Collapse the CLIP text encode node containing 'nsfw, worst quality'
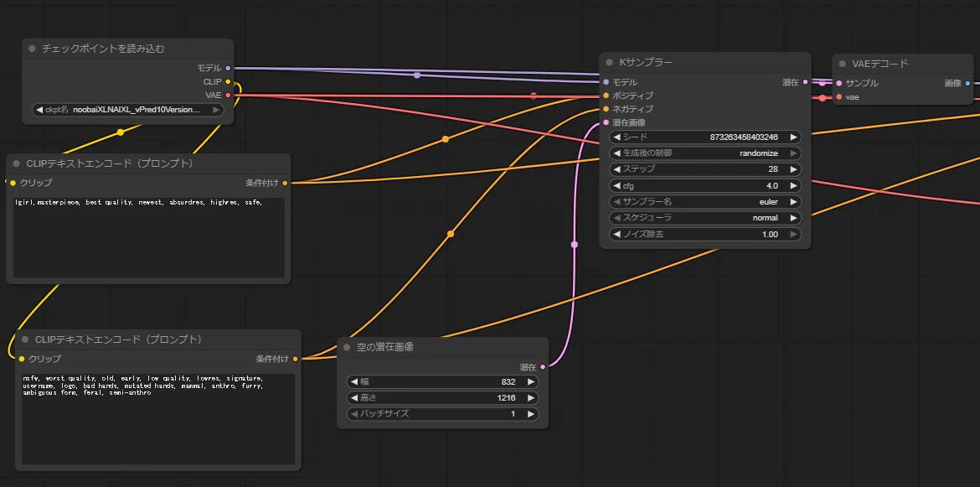 click(x=26, y=339)
